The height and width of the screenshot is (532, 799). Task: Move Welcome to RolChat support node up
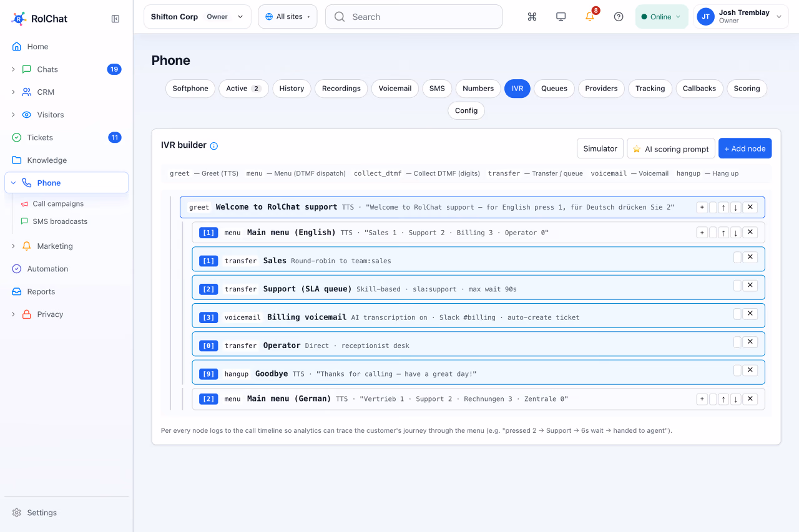pyautogui.click(x=723, y=207)
